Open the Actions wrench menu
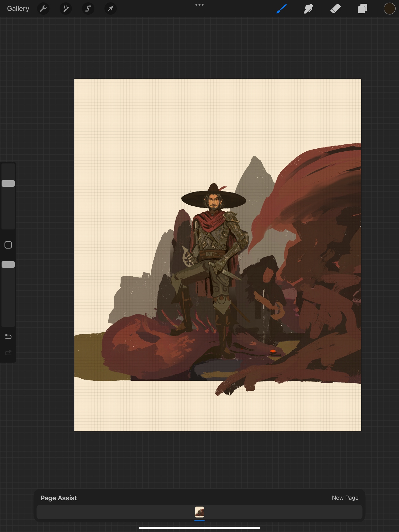Viewport: 399px width, 532px height. (43, 9)
